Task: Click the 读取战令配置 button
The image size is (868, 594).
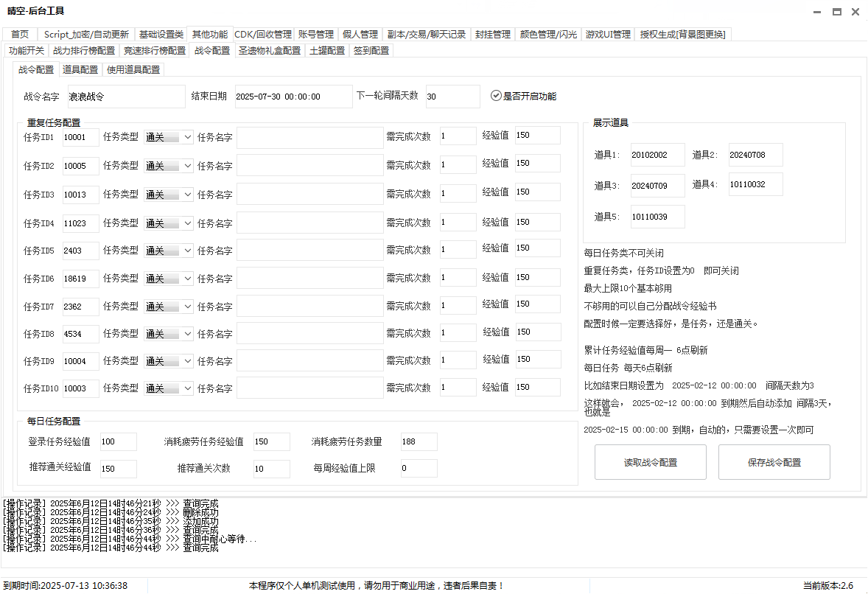Action: click(650, 462)
